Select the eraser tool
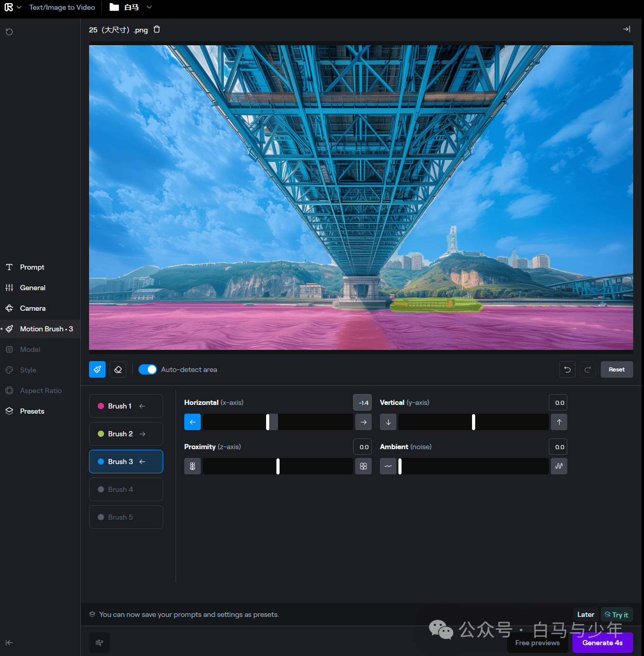This screenshot has width=644, height=656. pos(118,369)
